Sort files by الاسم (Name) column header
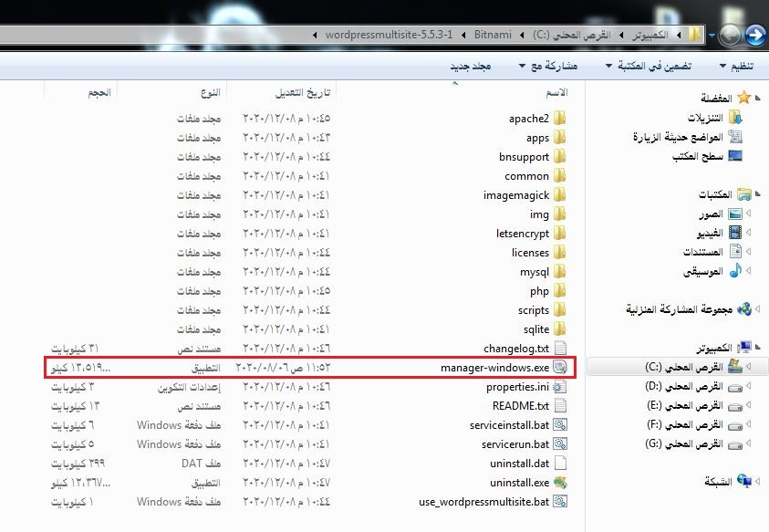The height and width of the screenshot is (532, 769). (x=556, y=93)
